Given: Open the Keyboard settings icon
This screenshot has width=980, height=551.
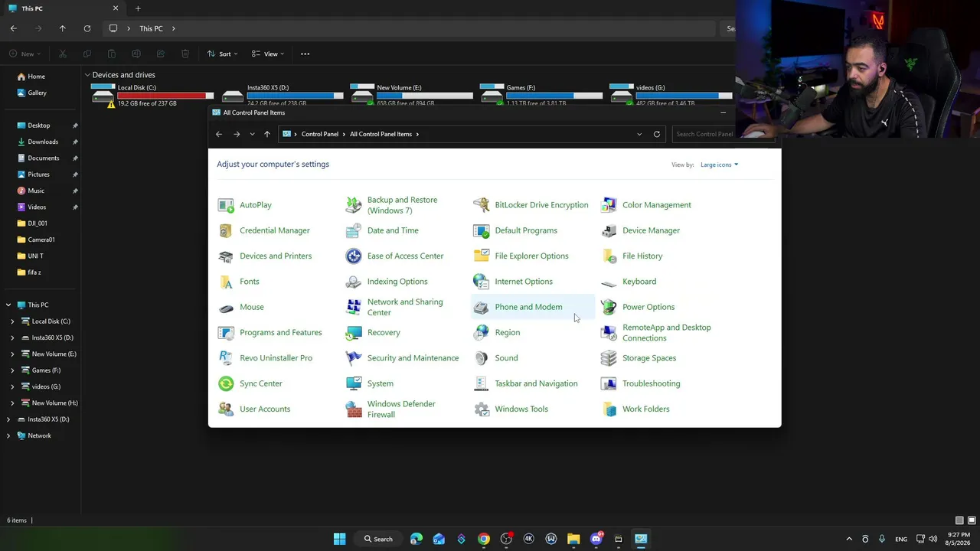Looking at the screenshot, I should tap(609, 282).
